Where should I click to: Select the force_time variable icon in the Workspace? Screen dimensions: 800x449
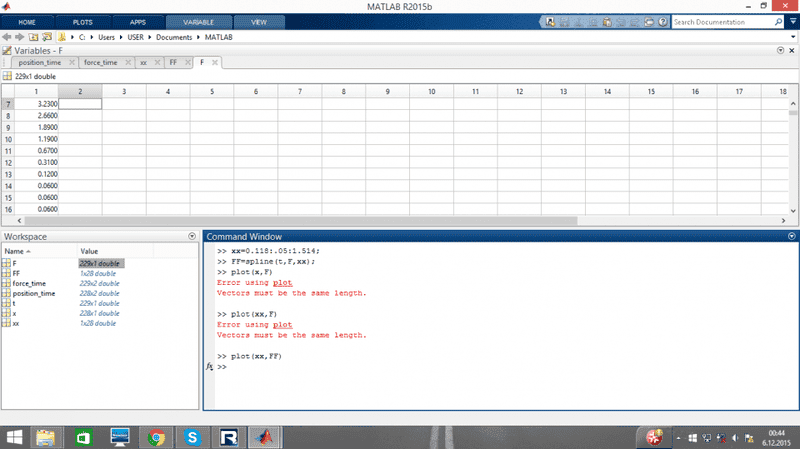[x=6, y=283]
